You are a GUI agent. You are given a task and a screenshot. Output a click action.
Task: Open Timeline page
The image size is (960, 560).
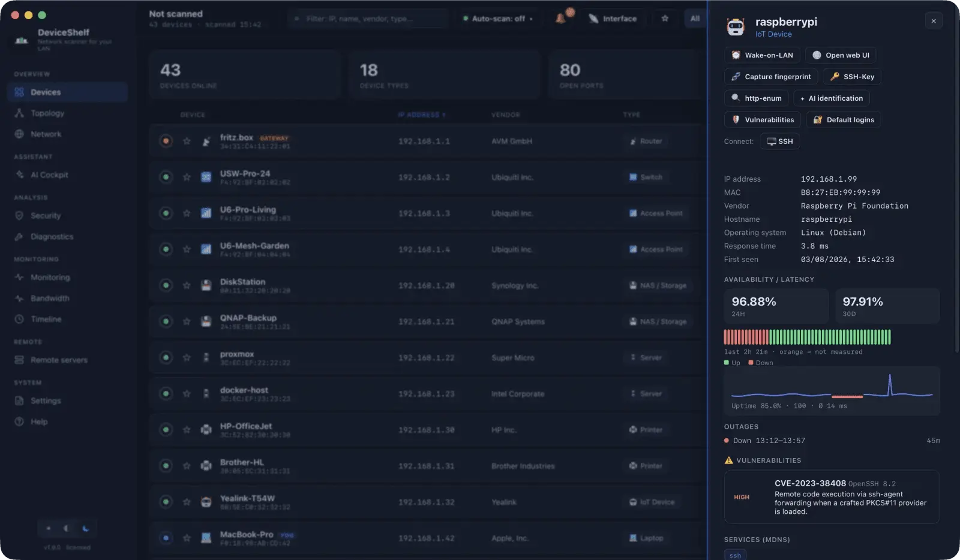(x=67, y=320)
